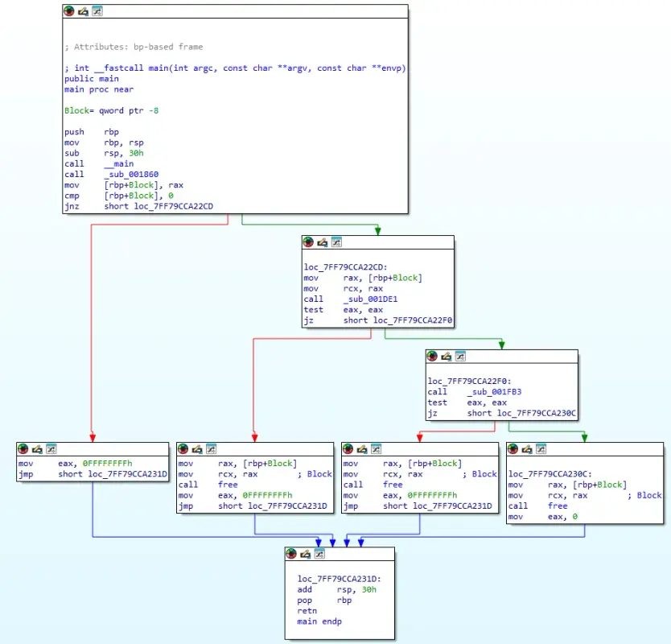Screen dimensions: 671x644
Task: Select the 'public main' line
Action: (x=92, y=79)
